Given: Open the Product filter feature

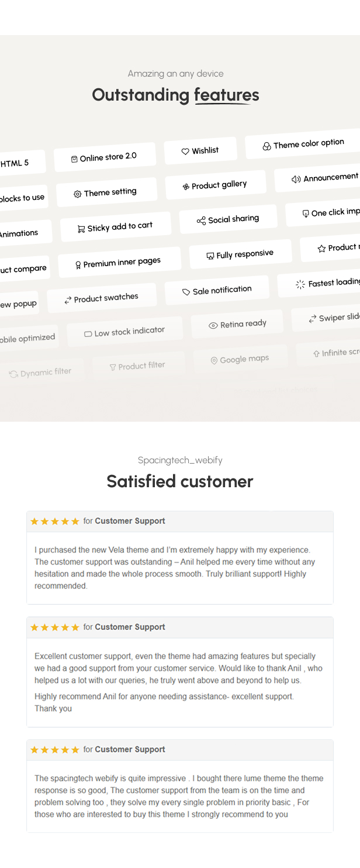Looking at the screenshot, I should pos(139,365).
